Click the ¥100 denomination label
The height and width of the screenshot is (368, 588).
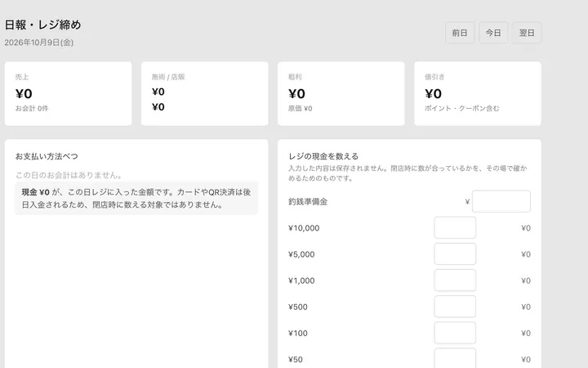coord(298,333)
